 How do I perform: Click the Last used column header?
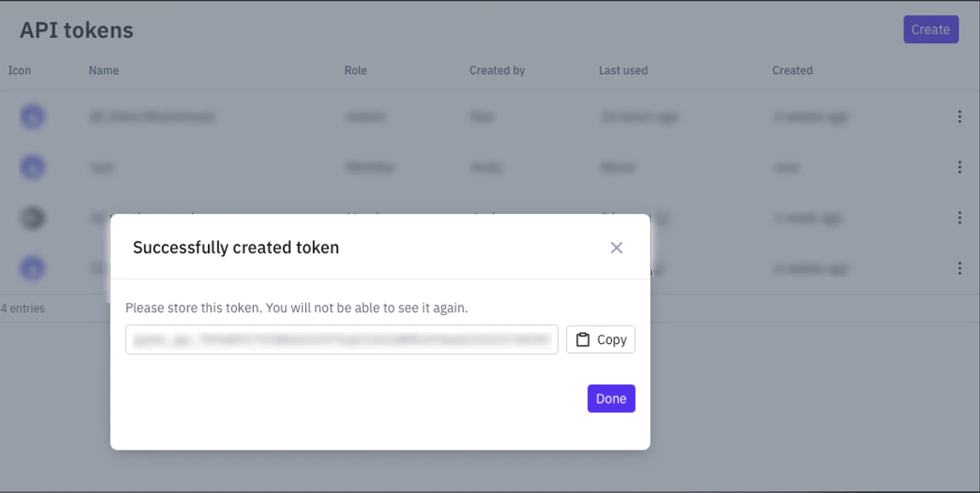623,71
